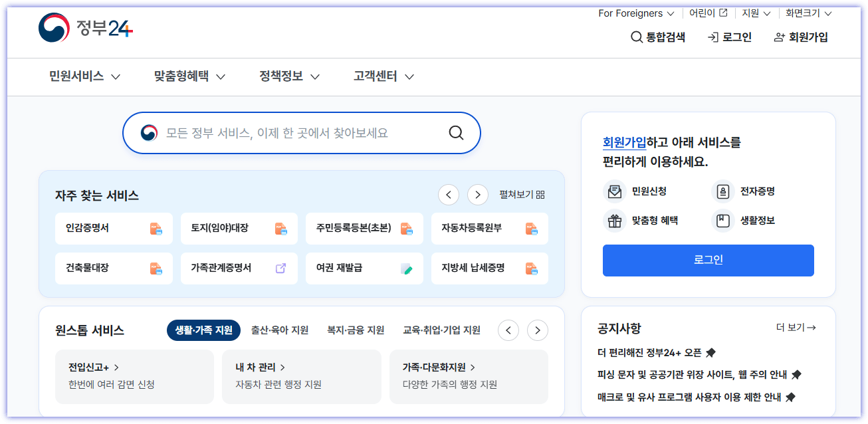This screenshot has width=868, height=424.
Task: Click the 가족관계증명서 external link icon
Action: point(280,268)
